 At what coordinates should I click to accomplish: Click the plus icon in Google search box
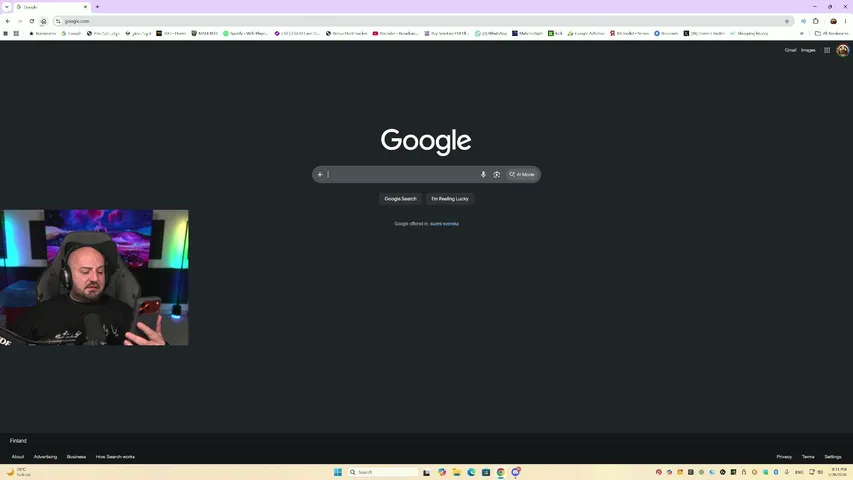tap(320, 175)
